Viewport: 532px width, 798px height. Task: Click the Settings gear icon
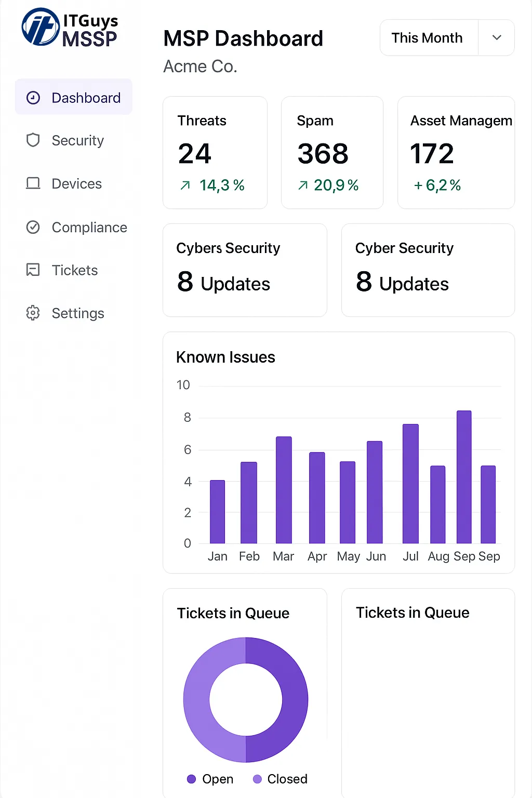[33, 313]
